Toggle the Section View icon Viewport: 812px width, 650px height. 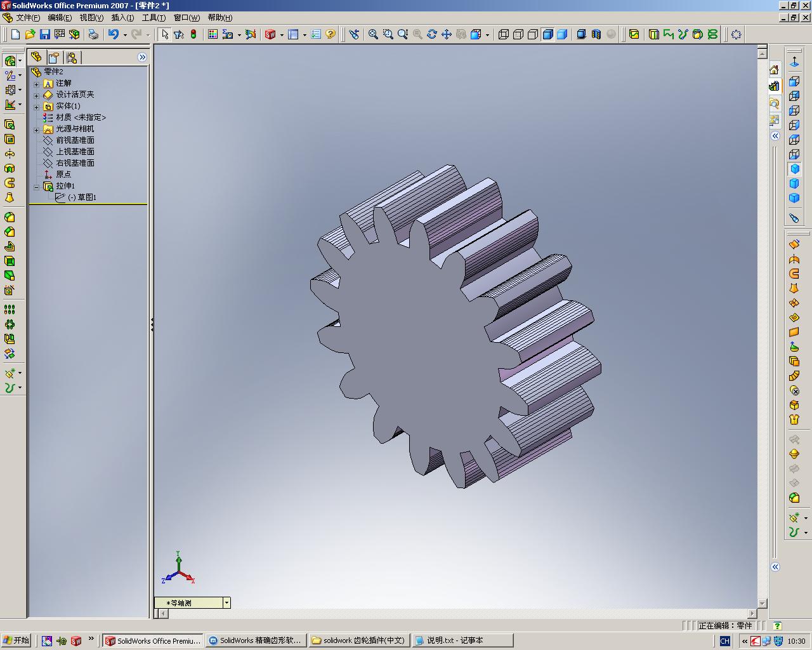coord(596,34)
